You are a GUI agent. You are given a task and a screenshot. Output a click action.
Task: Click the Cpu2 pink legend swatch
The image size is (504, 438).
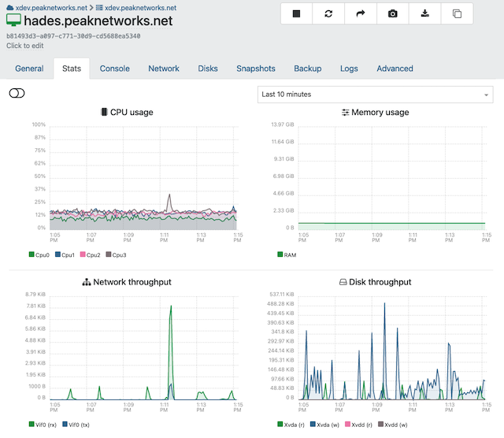[x=83, y=255]
